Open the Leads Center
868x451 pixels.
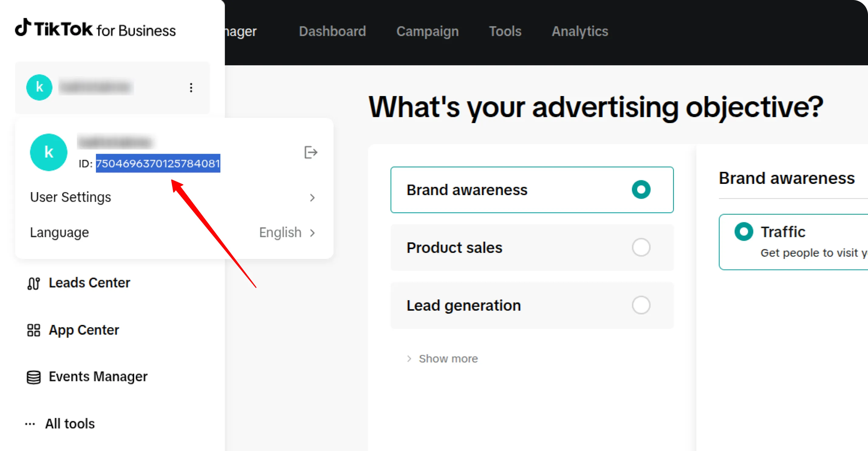89,283
